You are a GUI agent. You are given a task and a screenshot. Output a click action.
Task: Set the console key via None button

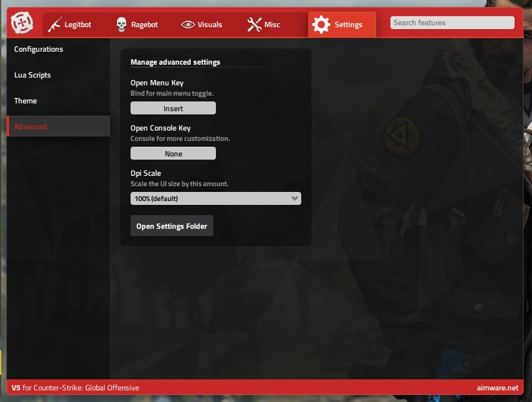[x=173, y=154]
